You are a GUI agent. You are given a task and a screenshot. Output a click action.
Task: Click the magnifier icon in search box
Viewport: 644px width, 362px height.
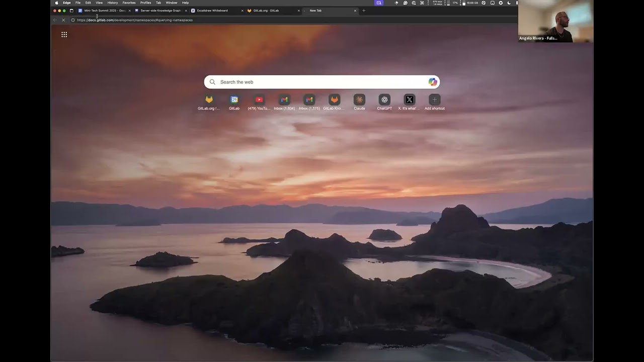pyautogui.click(x=212, y=82)
